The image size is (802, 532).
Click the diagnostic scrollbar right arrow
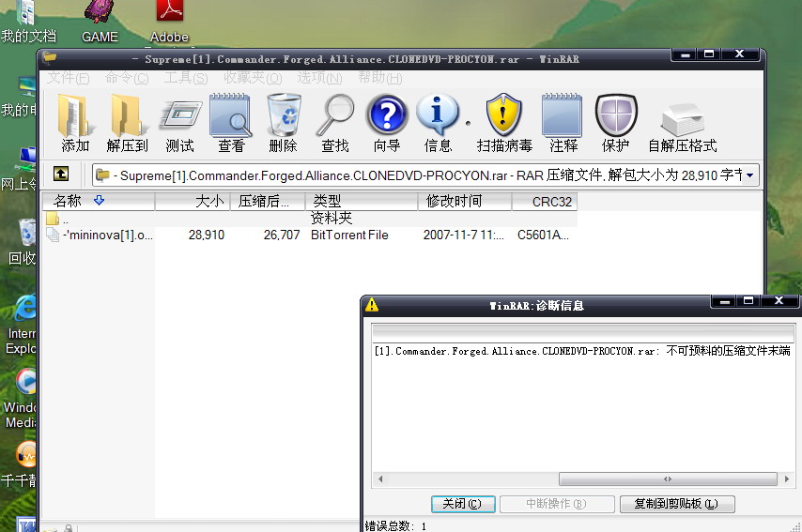[787, 479]
